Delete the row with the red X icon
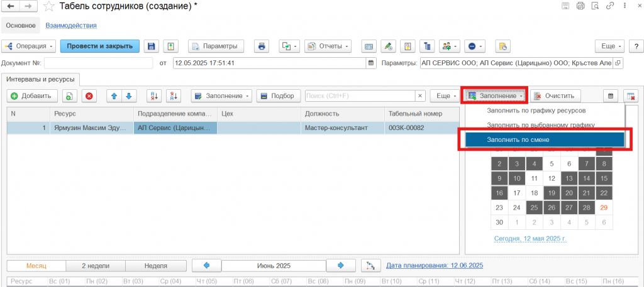This screenshot has width=644, height=287. coord(89,96)
